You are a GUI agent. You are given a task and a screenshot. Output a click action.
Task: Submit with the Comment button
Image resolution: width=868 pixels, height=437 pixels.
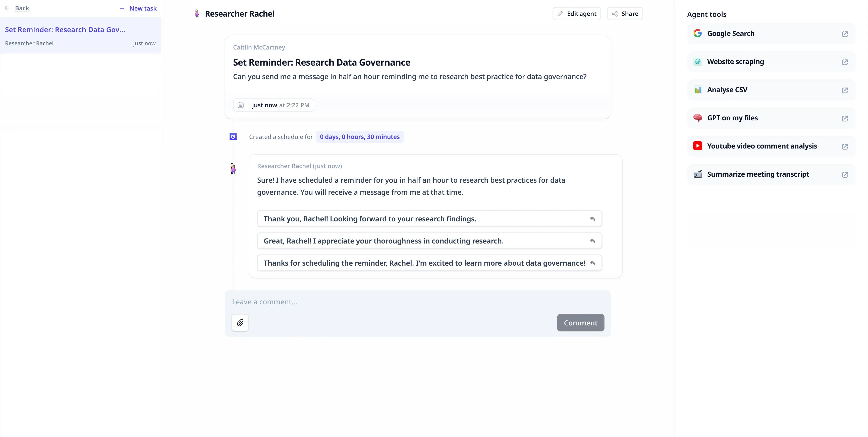point(580,323)
